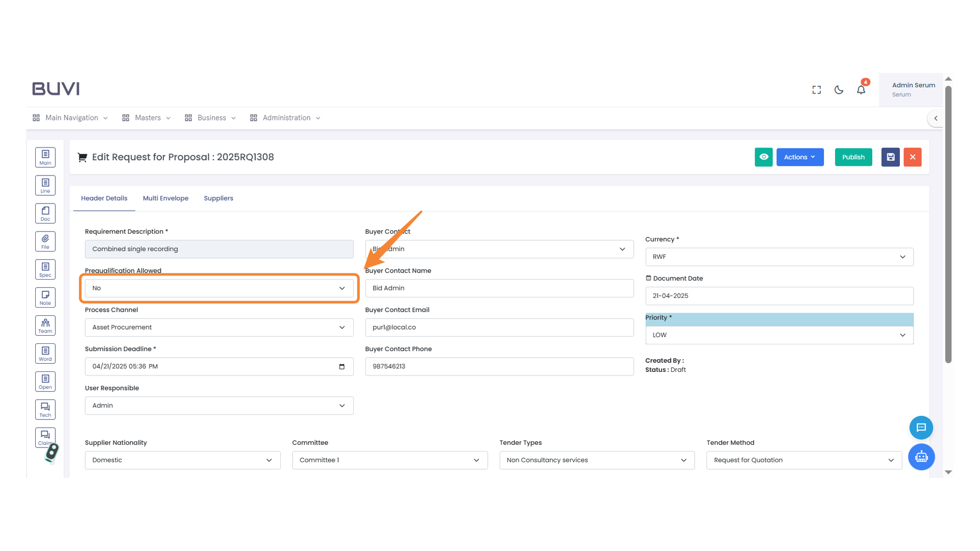Expand the Tender Method dropdown
This screenshot has height=551, width=980.
[803, 460]
